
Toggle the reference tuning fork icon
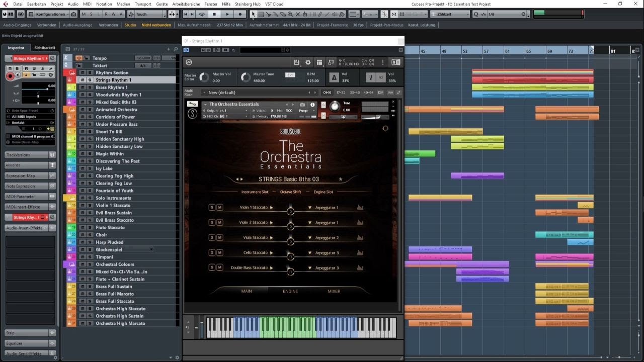[371, 77]
